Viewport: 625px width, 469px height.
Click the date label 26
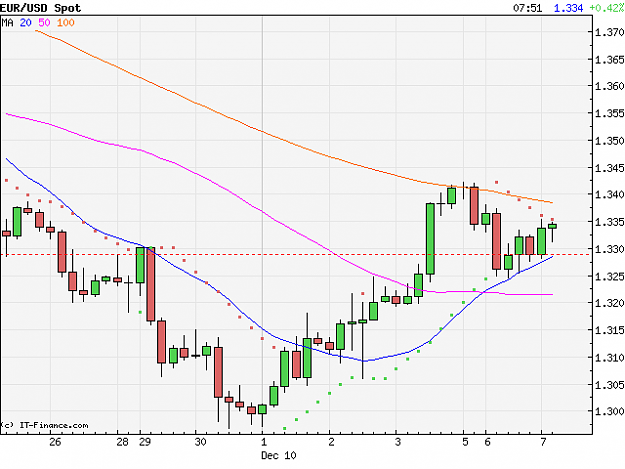coord(55,442)
